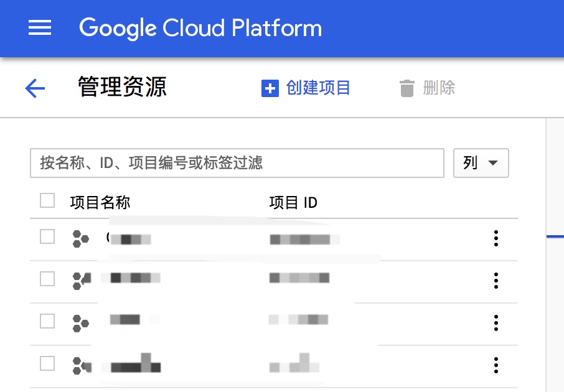
Task: Click the third row's project hexagon icon
Action: tap(80, 324)
